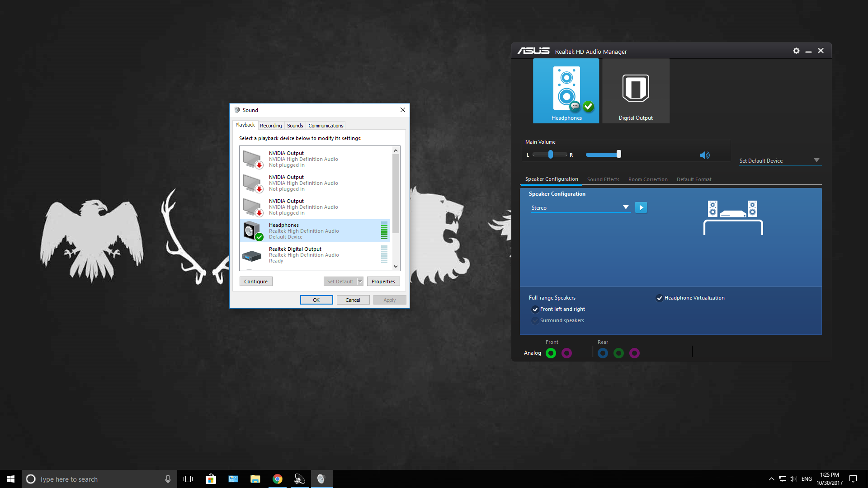The width and height of the screenshot is (868, 488).
Task: Expand the Set Default Device dropdown
Action: [x=780, y=160]
